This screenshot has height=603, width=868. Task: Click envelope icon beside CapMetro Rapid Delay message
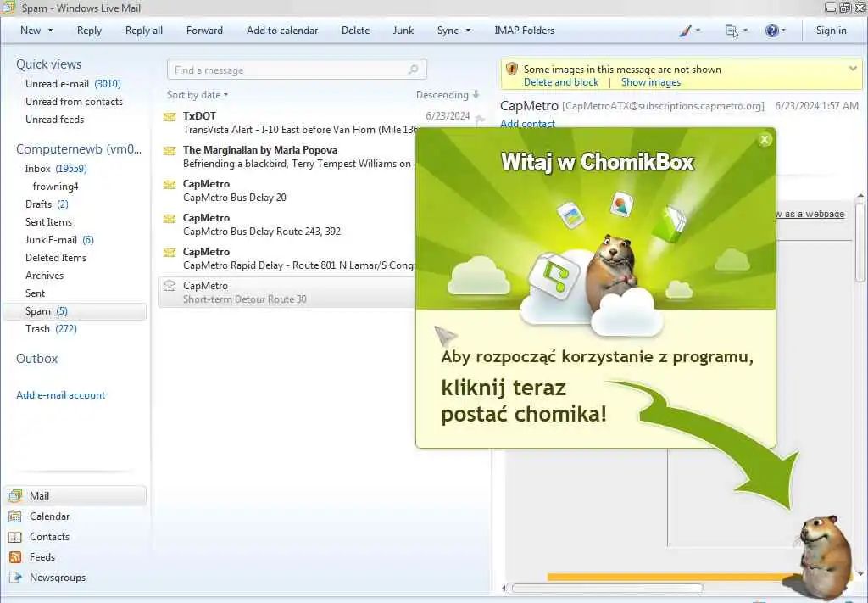click(170, 253)
